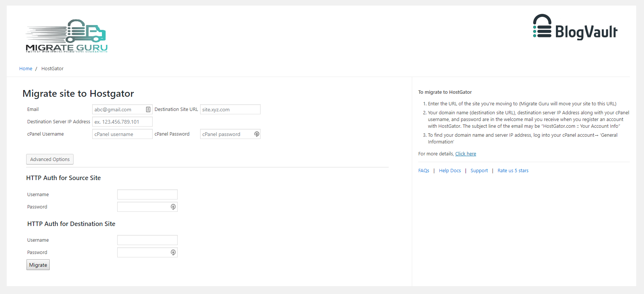Click the key icon in cPanel Password field

click(x=257, y=134)
